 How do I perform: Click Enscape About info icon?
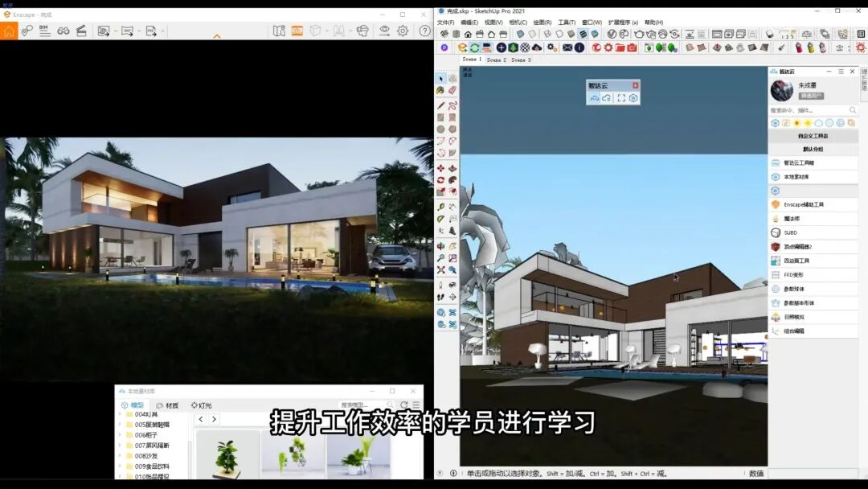point(579,47)
